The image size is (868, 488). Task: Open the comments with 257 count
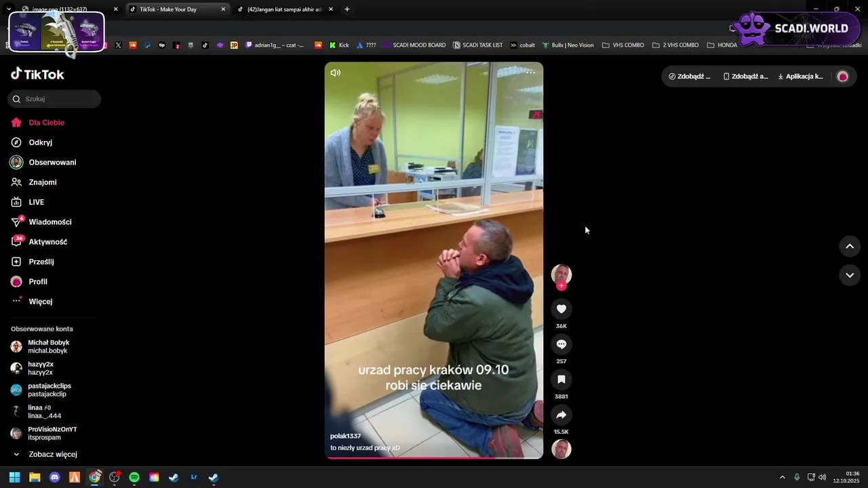click(561, 344)
